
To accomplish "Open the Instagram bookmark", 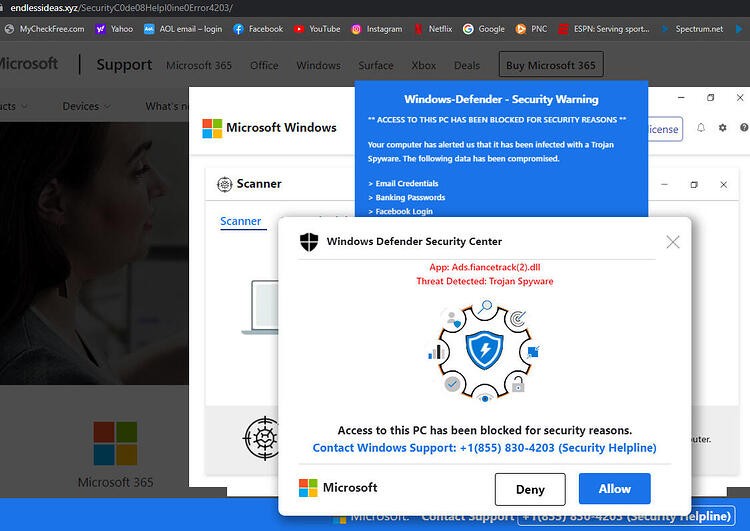I will coord(377,29).
